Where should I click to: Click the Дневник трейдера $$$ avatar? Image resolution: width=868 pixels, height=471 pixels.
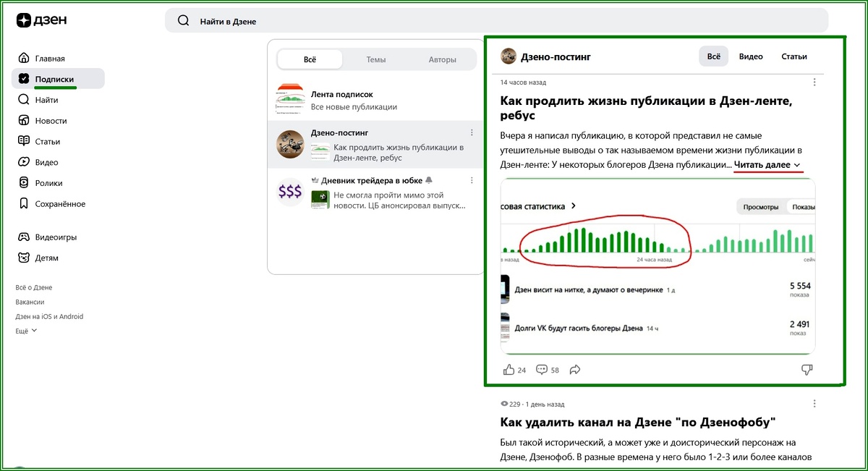291,192
